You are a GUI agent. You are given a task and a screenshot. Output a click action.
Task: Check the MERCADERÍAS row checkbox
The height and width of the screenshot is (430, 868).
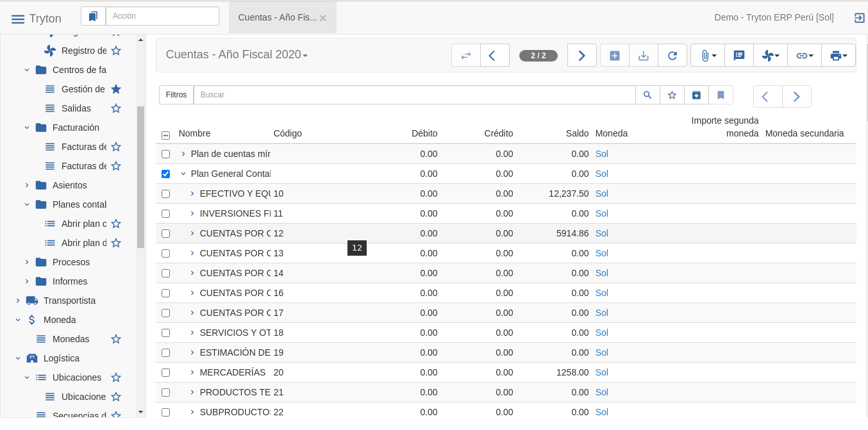tap(165, 373)
